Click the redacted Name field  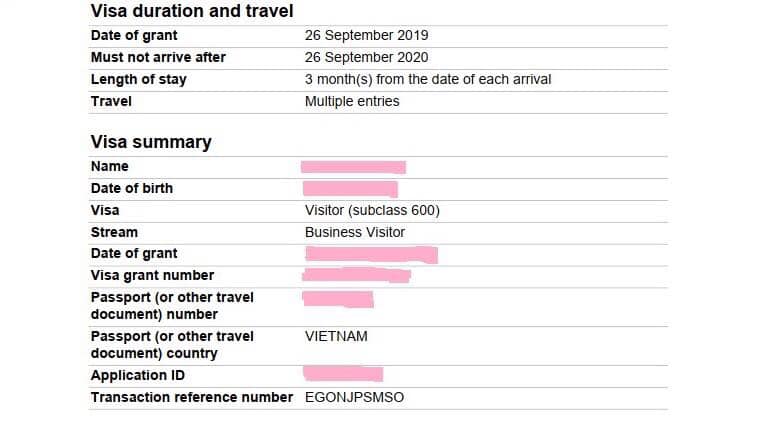tap(354, 167)
